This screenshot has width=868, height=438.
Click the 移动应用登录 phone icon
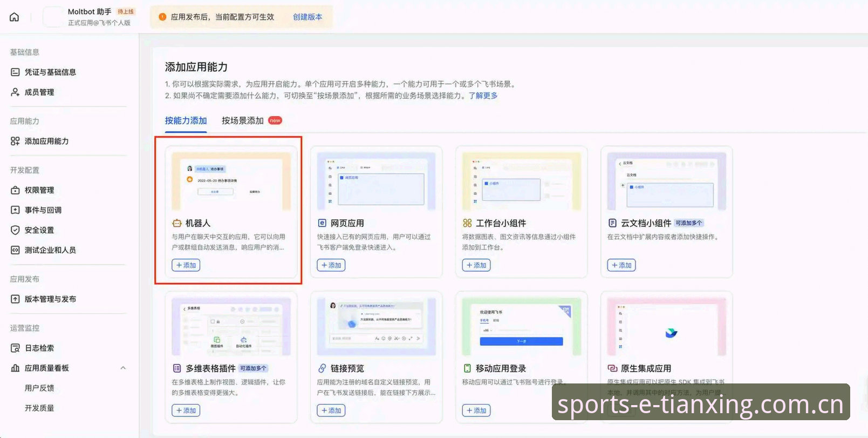click(x=467, y=368)
